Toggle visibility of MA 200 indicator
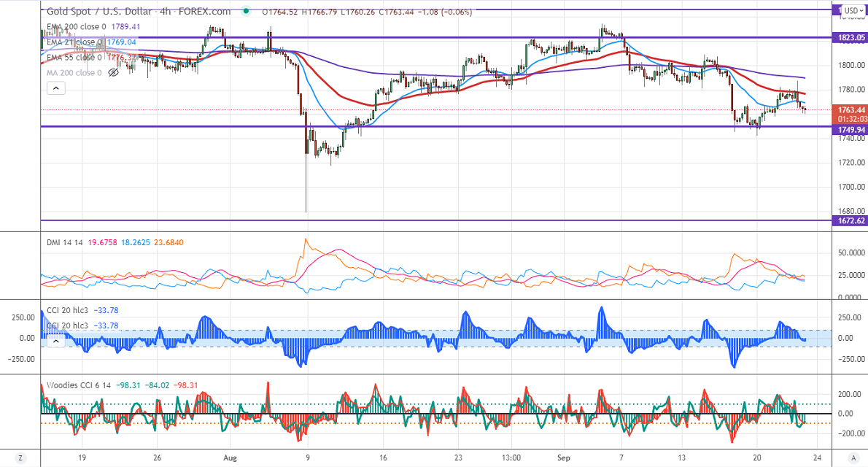 click(113, 73)
